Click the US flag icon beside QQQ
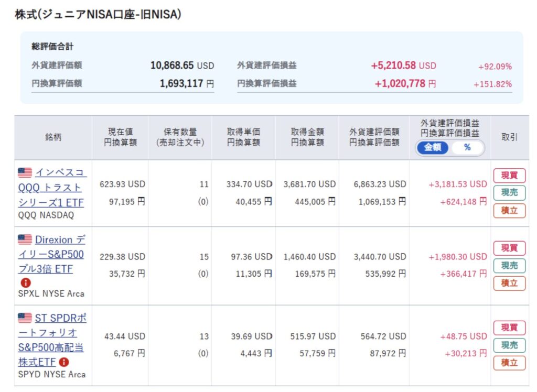Viewport: 537px width, 392px height. point(25,172)
